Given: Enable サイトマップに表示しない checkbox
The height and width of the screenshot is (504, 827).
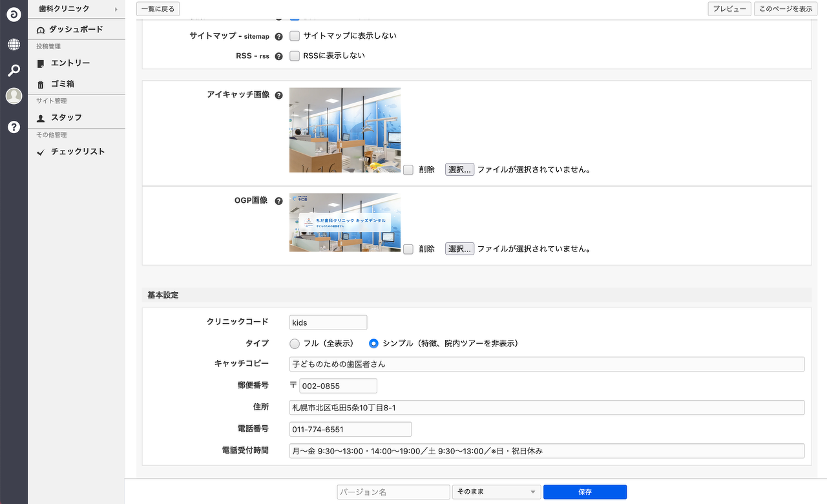Looking at the screenshot, I should point(295,36).
